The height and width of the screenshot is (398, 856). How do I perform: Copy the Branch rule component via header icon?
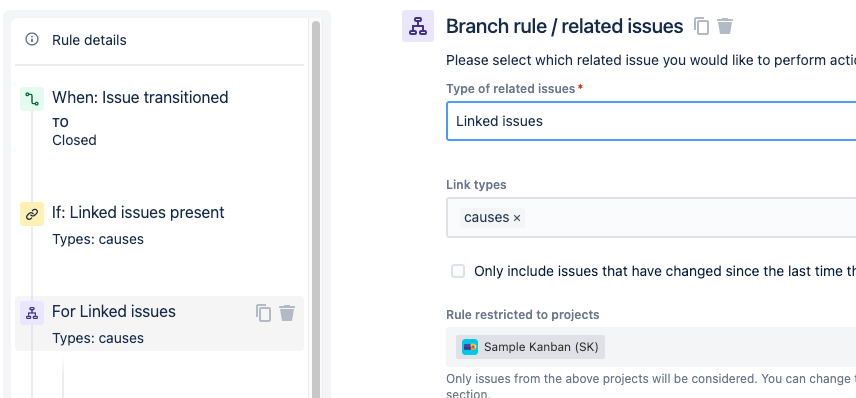[x=701, y=26]
